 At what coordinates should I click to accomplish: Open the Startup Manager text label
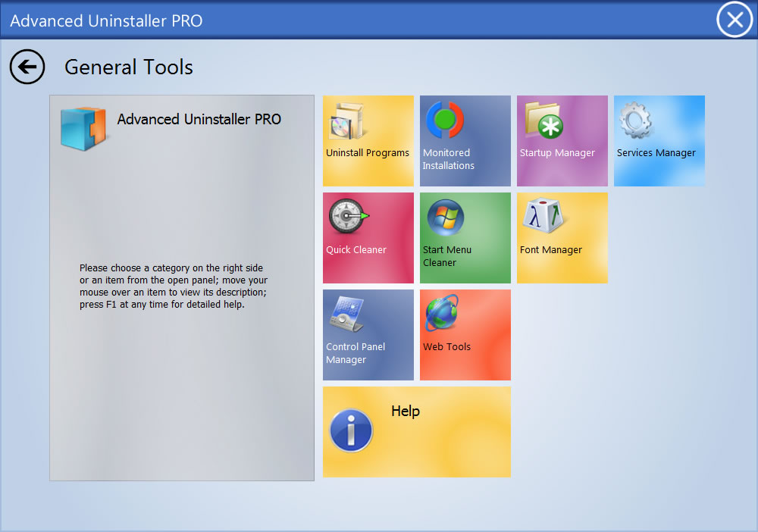[x=557, y=153]
